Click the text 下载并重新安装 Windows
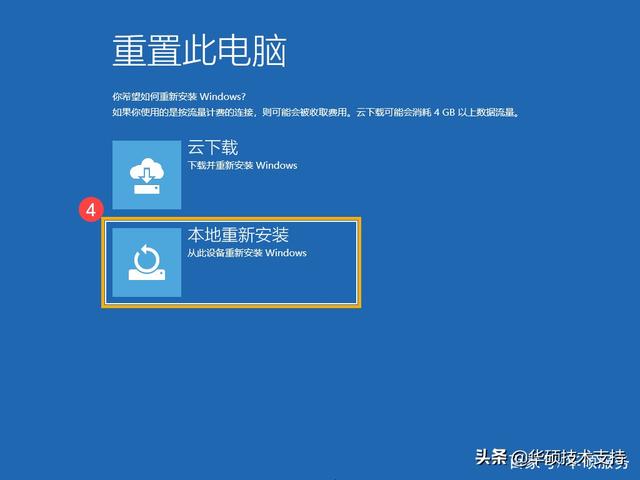The width and height of the screenshot is (640, 480). coord(242,165)
